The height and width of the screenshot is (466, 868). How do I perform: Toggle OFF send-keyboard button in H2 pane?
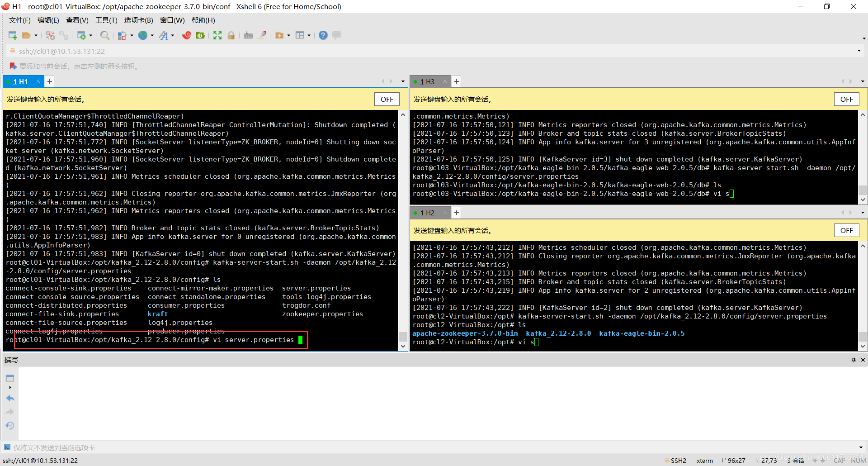(x=846, y=230)
